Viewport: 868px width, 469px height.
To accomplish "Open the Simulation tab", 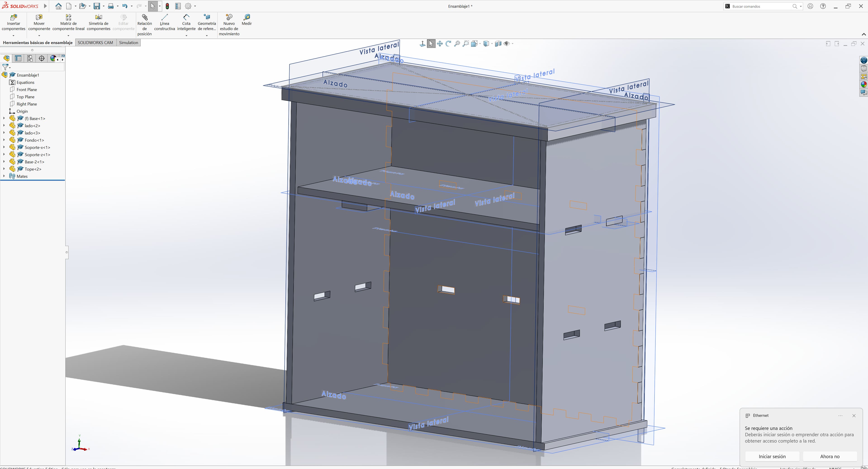I will 128,42.
